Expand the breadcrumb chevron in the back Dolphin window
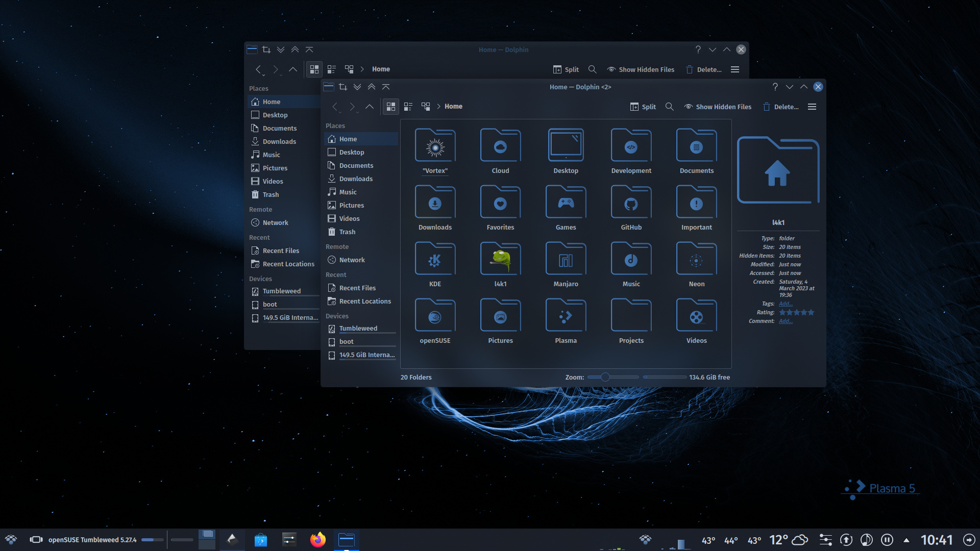Image resolution: width=980 pixels, height=551 pixels. tap(362, 69)
